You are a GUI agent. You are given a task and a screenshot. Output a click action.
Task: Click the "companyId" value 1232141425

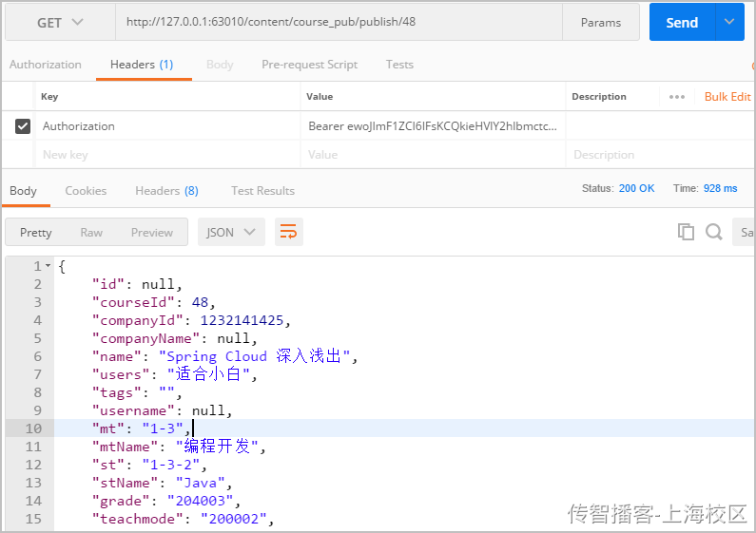coord(242,320)
